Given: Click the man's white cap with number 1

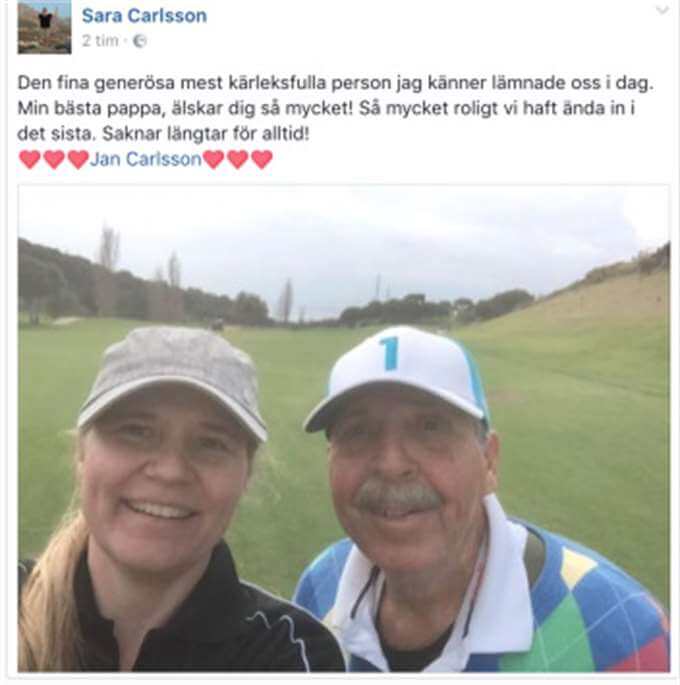Looking at the screenshot, I should click(x=397, y=376).
